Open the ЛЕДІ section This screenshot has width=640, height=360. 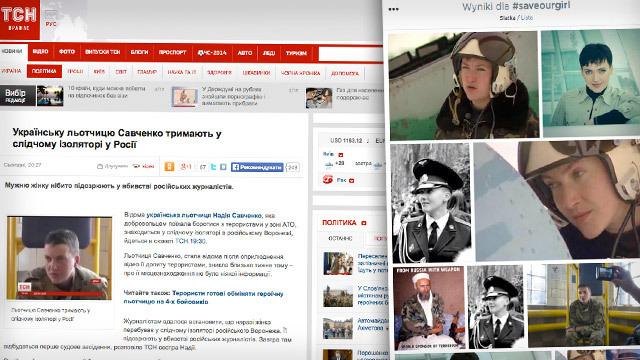(269, 53)
